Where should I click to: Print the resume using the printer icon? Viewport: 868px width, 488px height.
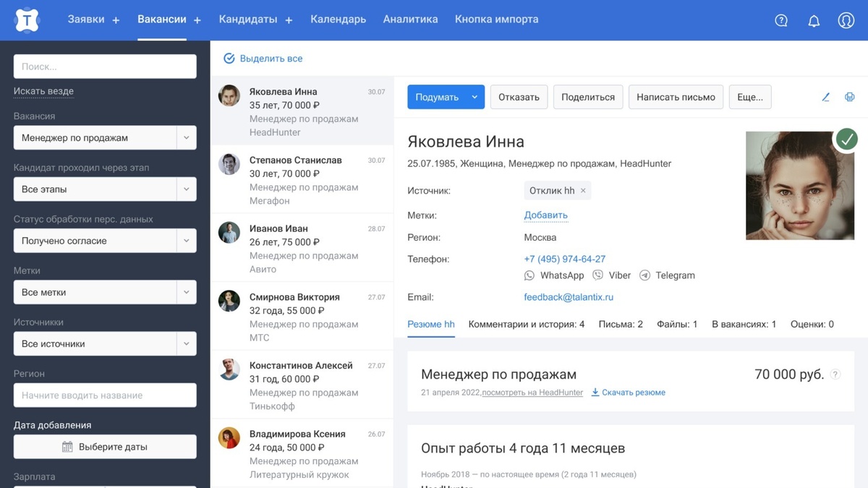tap(849, 96)
